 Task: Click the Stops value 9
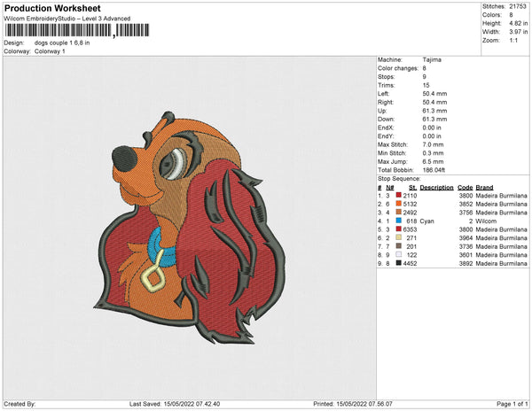[x=425, y=76]
